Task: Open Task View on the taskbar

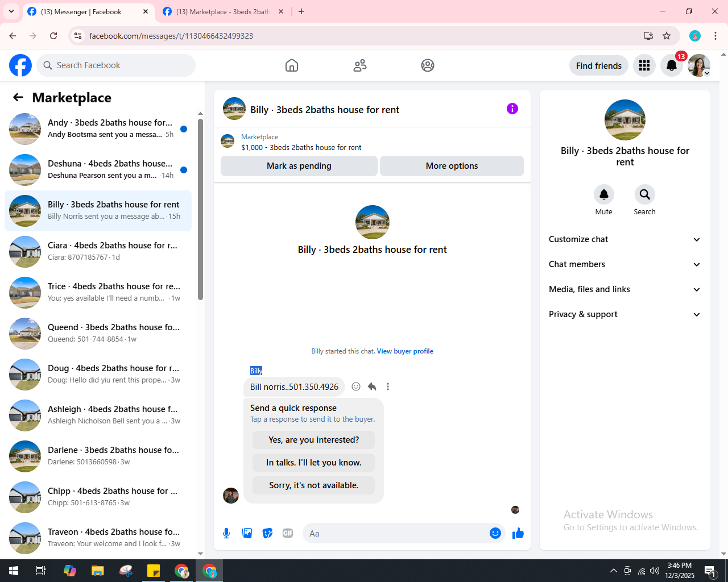Action: 41,571
